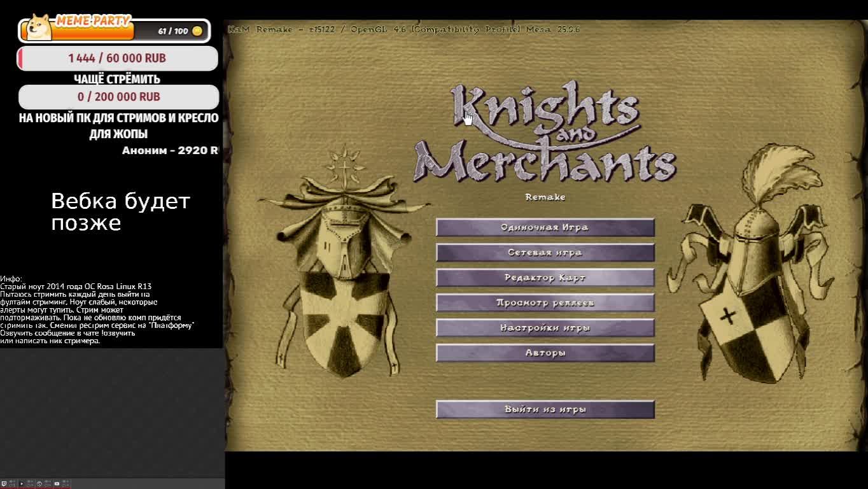Open the Сетевая игра multiplayer menu
This screenshot has height=489, width=868.
click(545, 253)
